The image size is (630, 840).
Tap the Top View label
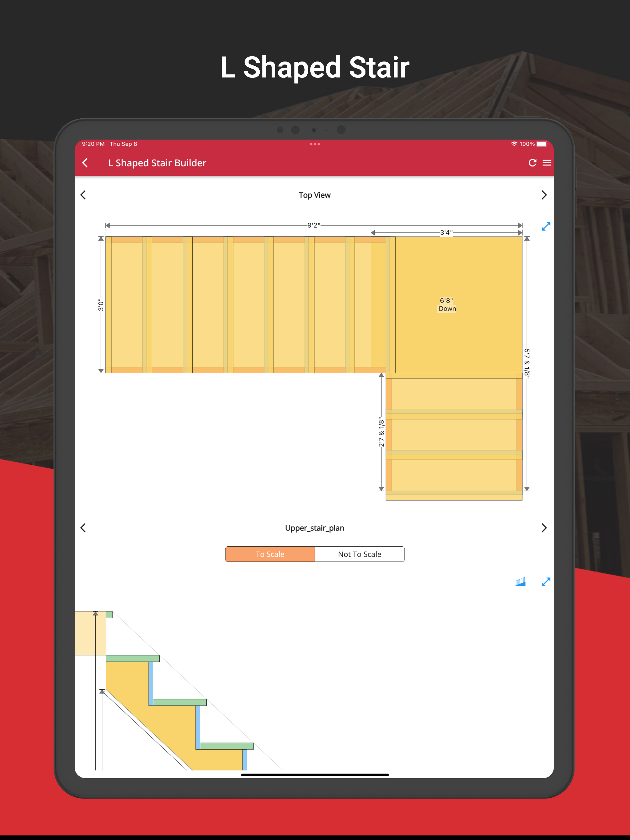315,195
